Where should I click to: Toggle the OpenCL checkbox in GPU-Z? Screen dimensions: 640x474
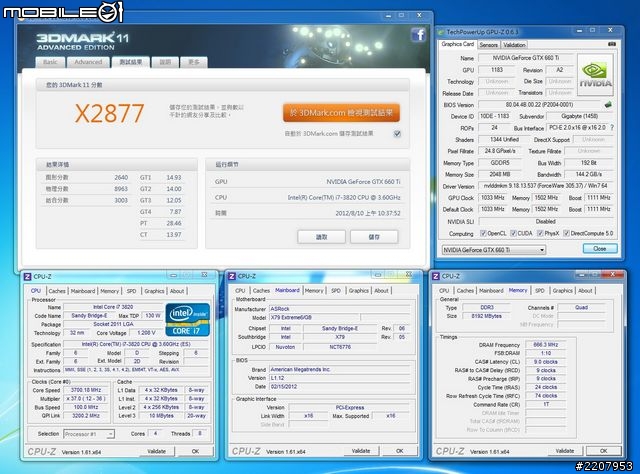coord(483,233)
